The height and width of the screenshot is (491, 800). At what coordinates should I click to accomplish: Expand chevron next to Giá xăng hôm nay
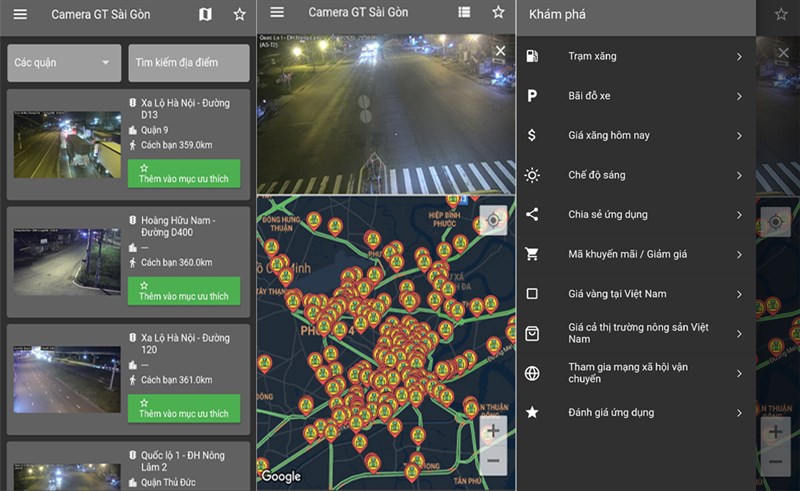pyautogui.click(x=739, y=136)
